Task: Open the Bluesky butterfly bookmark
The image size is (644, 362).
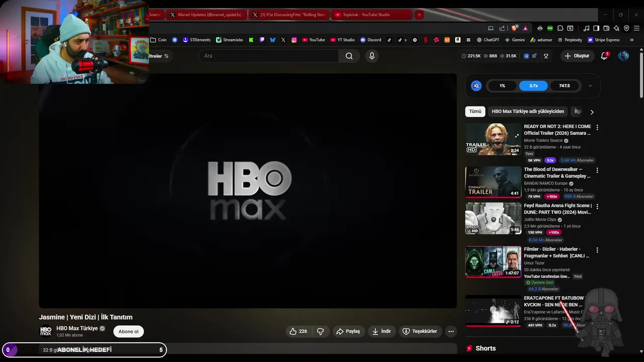Action: (x=273, y=40)
